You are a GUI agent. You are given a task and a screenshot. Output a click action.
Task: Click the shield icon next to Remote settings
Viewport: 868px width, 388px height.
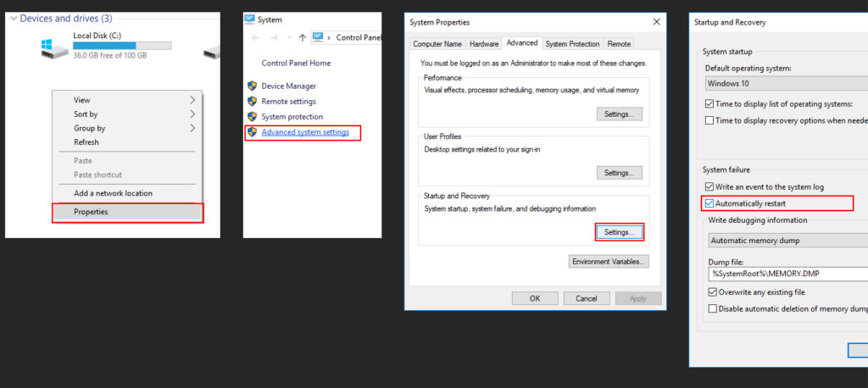pos(252,101)
